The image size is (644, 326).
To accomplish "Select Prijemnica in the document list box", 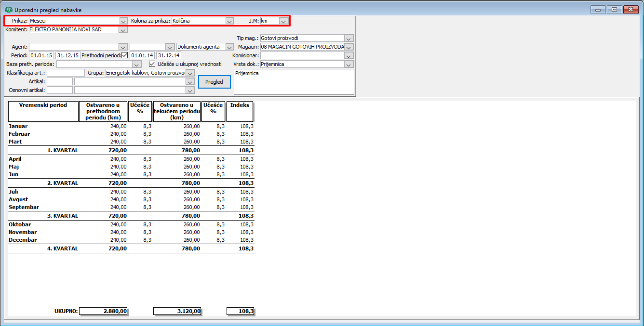I will (247, 74).
